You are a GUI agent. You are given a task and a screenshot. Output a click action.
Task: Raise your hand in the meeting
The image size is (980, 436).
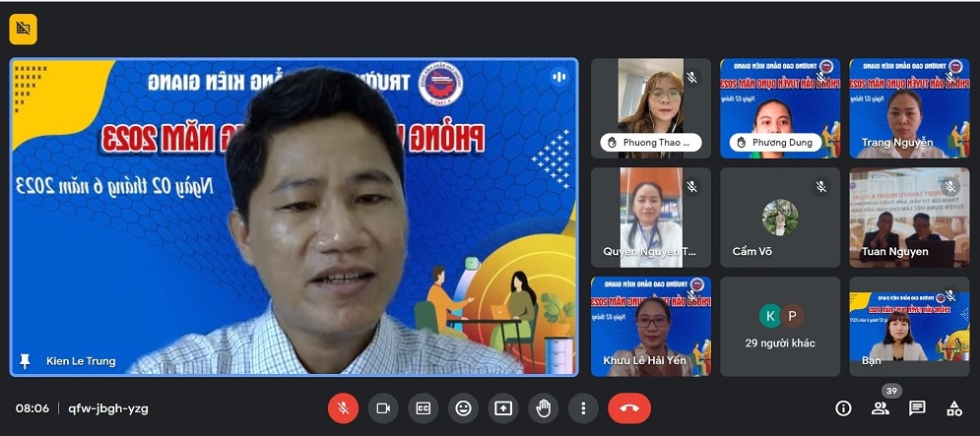click(x=543, y=407)
